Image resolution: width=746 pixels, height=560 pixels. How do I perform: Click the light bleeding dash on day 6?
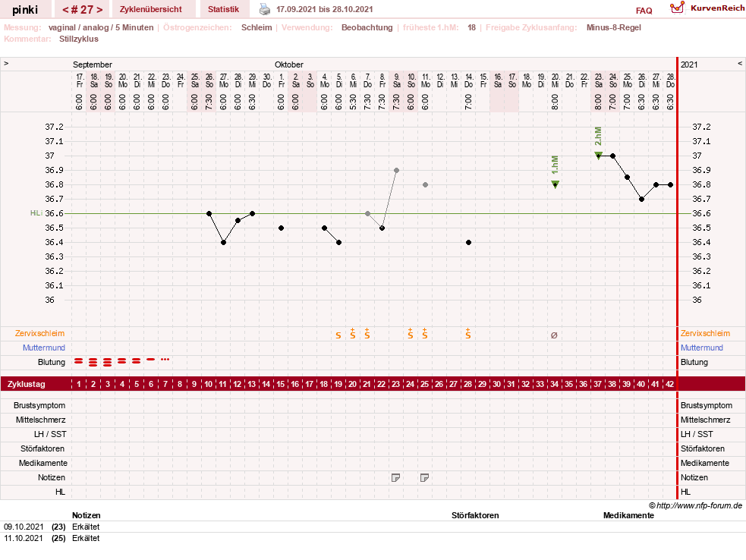pyautogui.click(x=151, y=360)
